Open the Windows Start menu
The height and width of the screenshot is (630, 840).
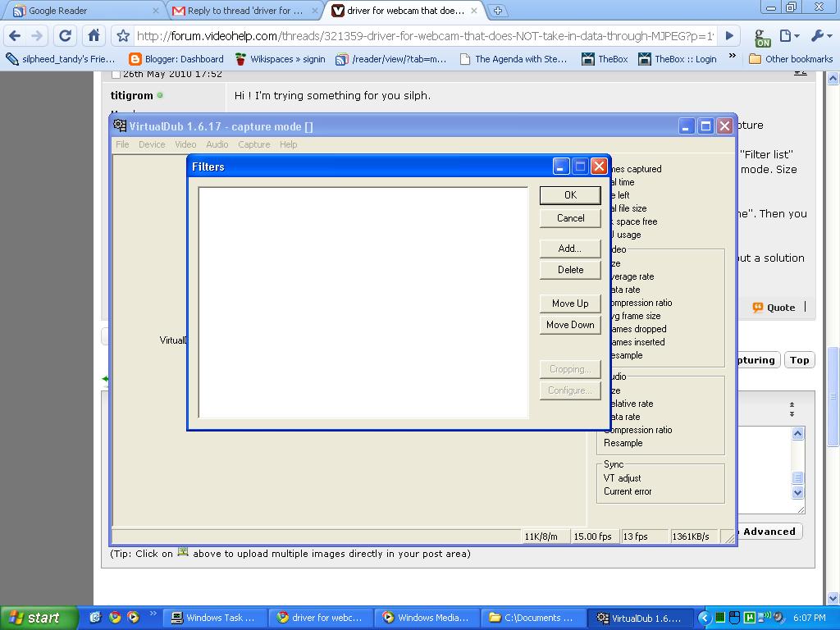tap(39, 618)
